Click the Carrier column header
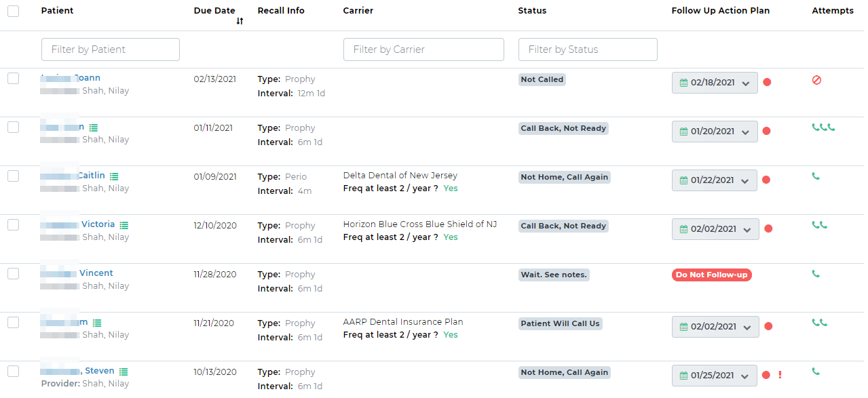Image resolution: width=868 pixels, height=398 pixels. (x=358, y=10)
